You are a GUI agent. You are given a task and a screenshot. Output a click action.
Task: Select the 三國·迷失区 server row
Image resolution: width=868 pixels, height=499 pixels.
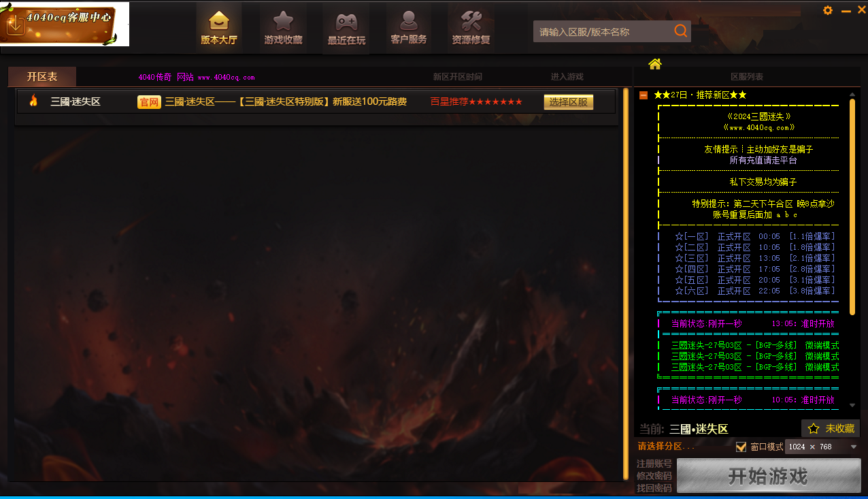point(76,102)
